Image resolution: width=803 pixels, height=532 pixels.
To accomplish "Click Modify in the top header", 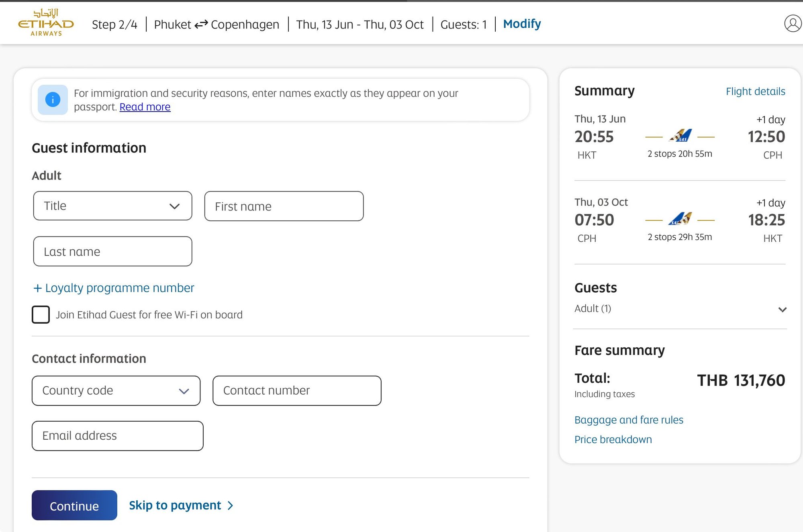I will click(521, 24).
